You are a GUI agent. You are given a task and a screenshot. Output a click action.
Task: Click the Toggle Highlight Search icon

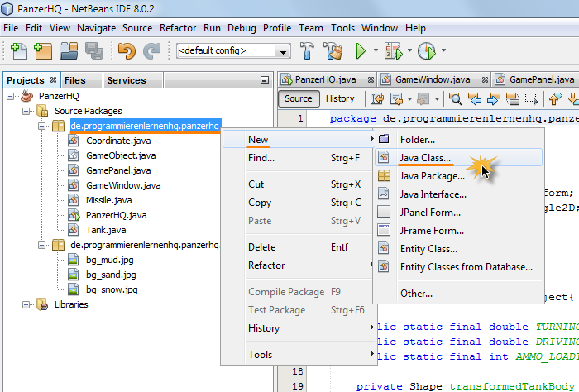513,98
